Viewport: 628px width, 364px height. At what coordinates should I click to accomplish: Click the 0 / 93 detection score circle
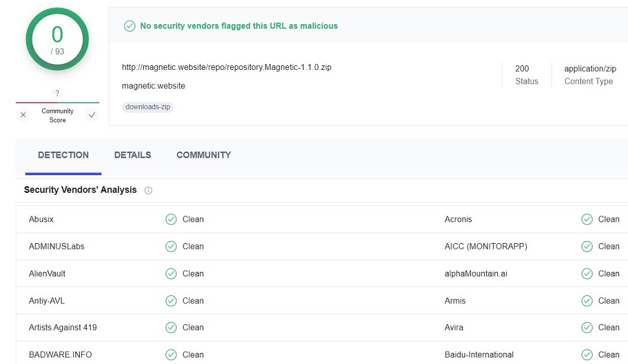coord(58,39)
